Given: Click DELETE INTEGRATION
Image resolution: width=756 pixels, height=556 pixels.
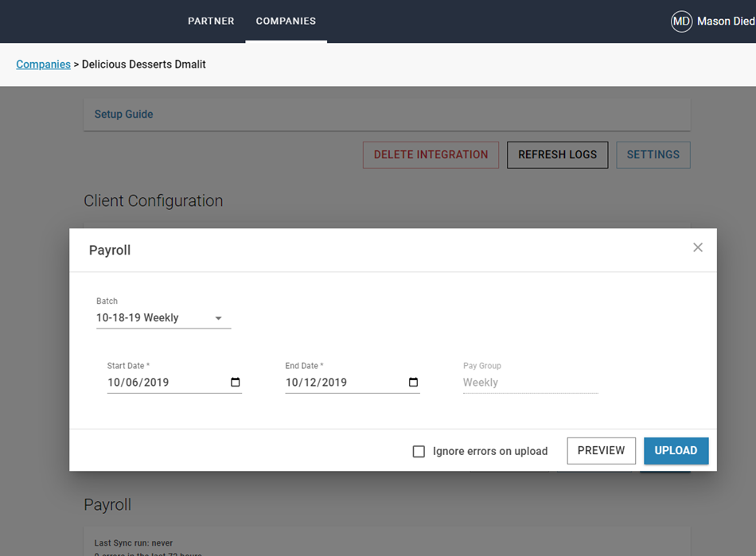Looking at the screenshot, I should click(431, 154).
